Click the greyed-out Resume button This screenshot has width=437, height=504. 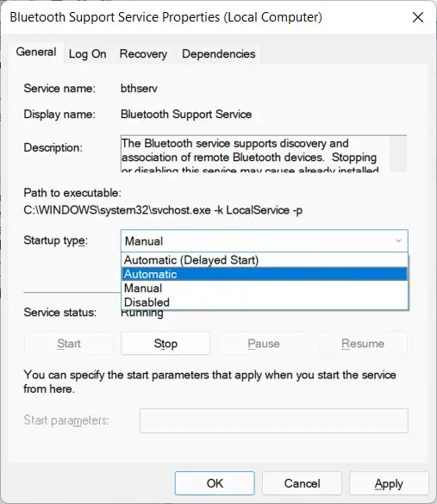pos(363,343)
